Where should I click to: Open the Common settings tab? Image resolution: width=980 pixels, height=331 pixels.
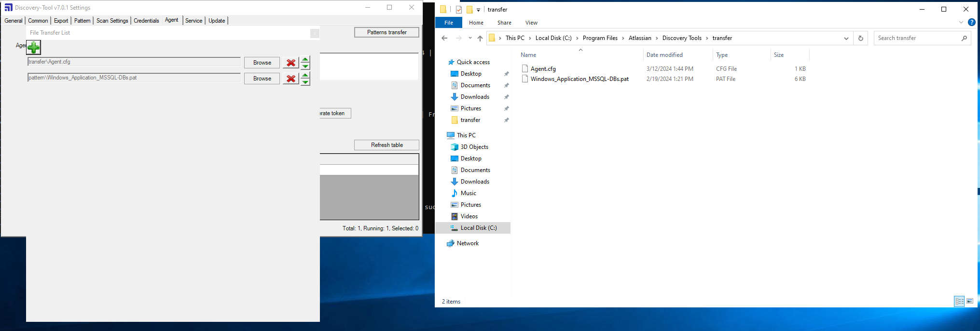pos(38,21)
